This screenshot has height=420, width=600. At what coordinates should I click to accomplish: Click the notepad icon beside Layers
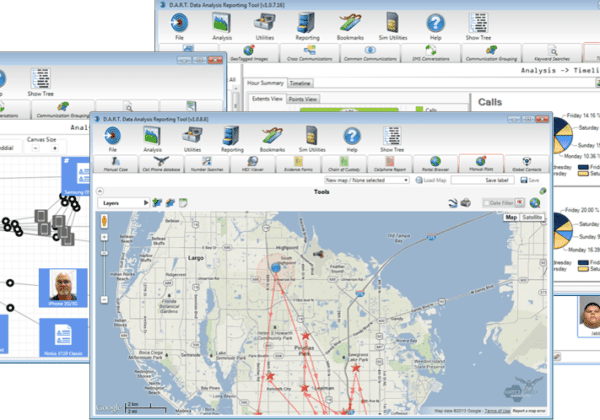(183, 203)
